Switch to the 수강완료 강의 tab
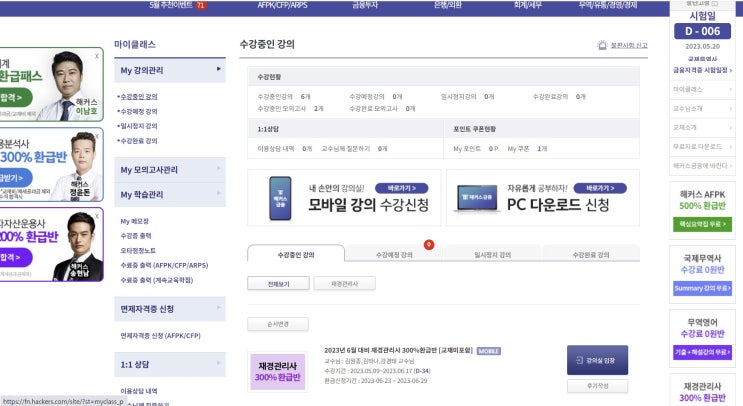The width and height of the screenshot is (743, 406). pyautogui.click(x=591, y=254)
